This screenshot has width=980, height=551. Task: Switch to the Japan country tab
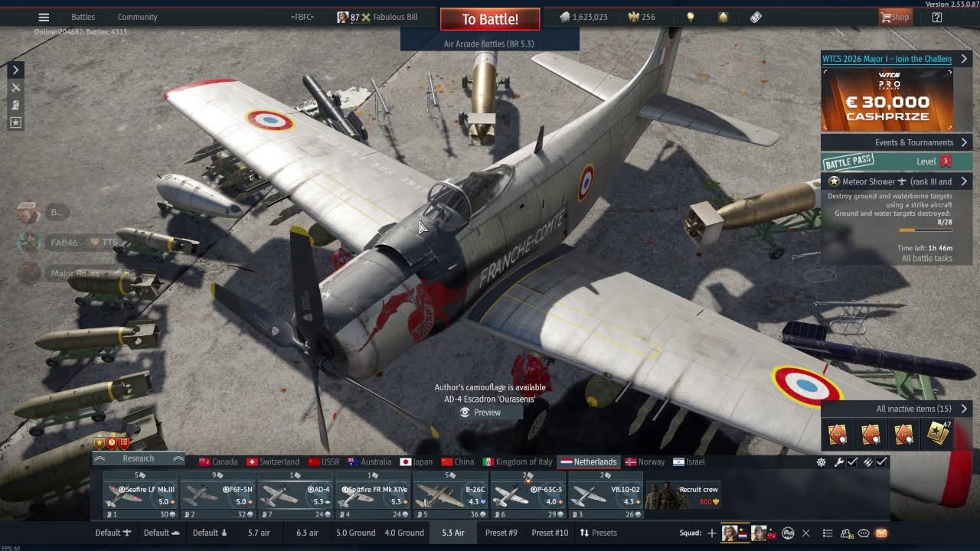tap(416, 462)
